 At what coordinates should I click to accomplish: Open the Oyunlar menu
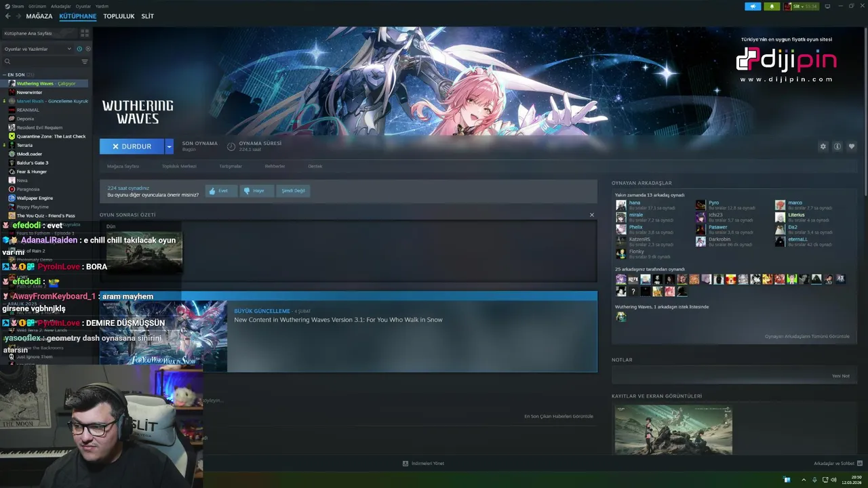(83, 6)
